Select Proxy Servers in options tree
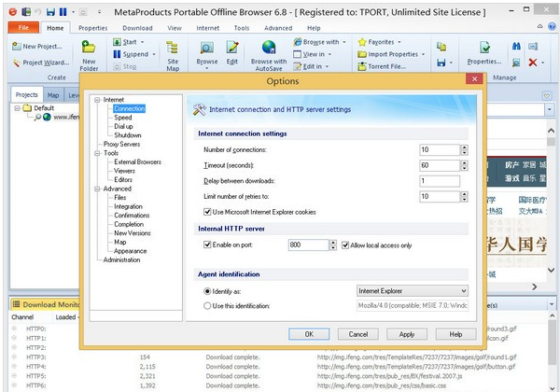560x392 pixels. point(121,145)
